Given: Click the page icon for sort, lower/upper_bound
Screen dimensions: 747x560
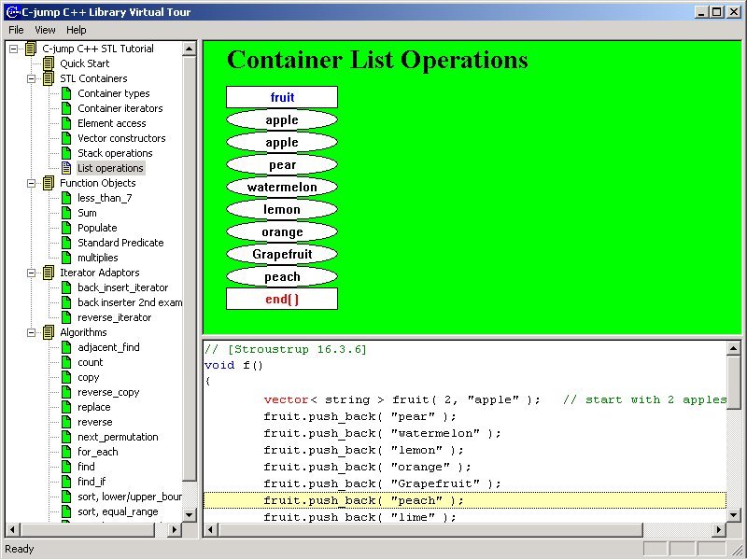Looking at the screenshot, I should click(66, 497).
